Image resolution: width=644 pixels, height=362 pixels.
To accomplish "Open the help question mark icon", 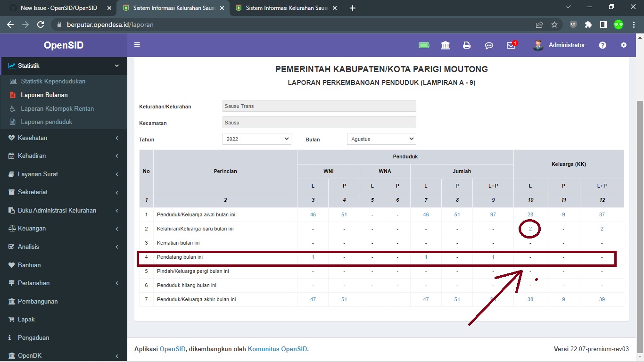I will [603, 45].
